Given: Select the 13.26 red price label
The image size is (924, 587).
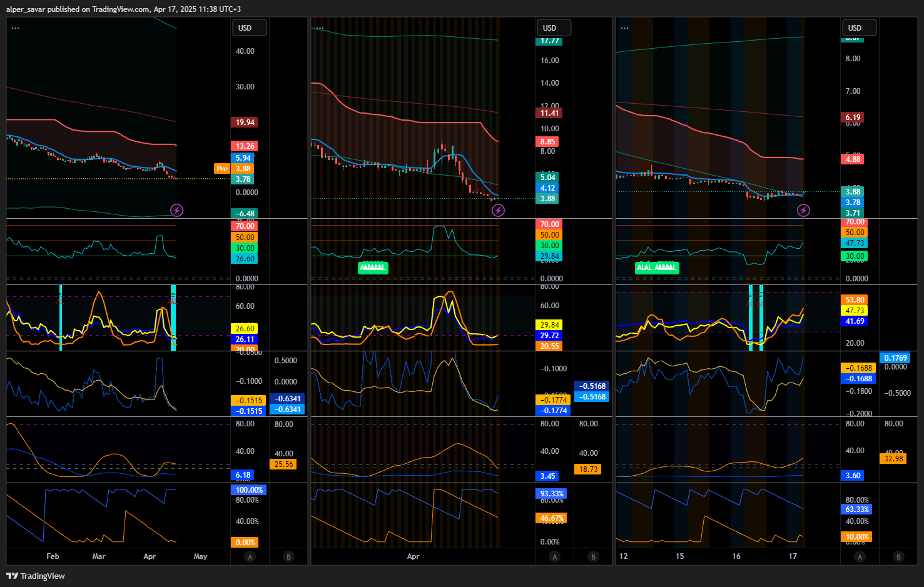Looking at the screenshot, I should tap(245, 146).
